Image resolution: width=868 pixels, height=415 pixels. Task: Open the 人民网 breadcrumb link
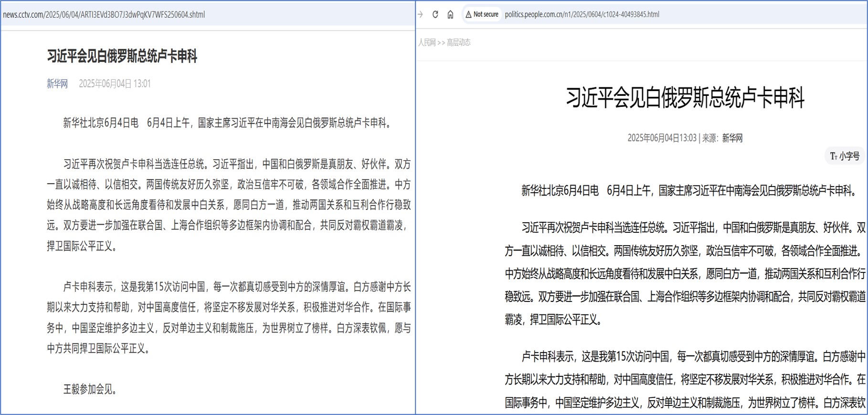click(427, 42)
